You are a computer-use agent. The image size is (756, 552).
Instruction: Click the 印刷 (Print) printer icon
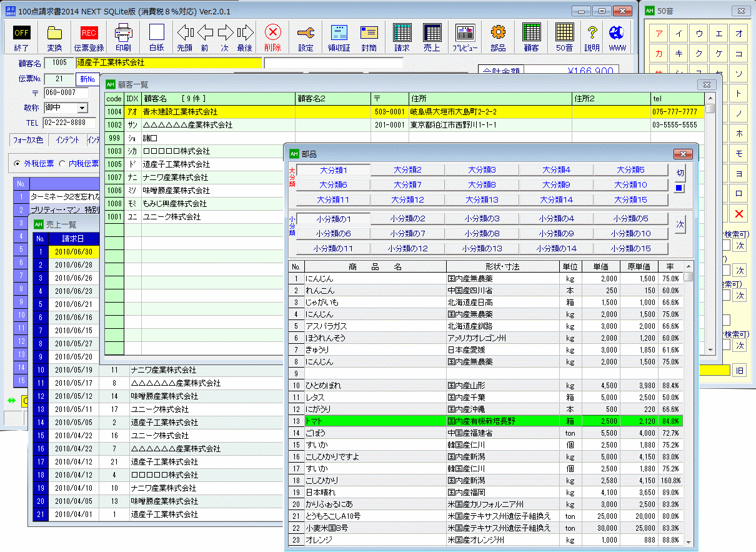click(123, 36)
